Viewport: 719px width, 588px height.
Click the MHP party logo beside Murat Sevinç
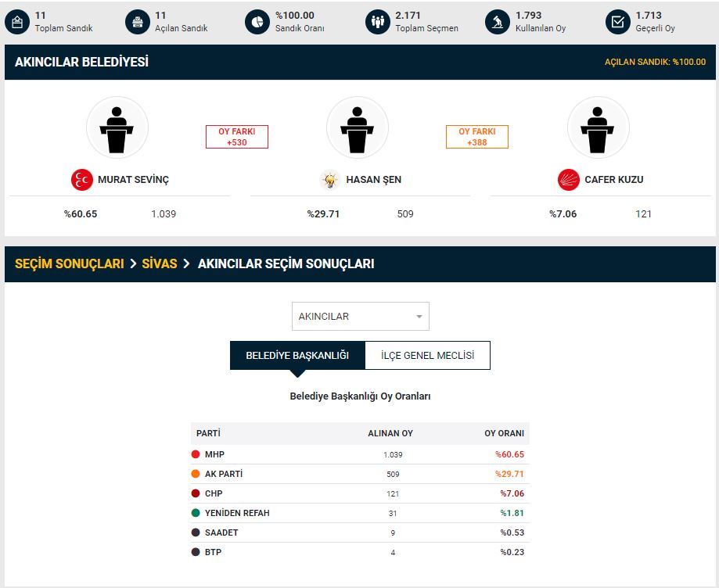coord(82,180)
